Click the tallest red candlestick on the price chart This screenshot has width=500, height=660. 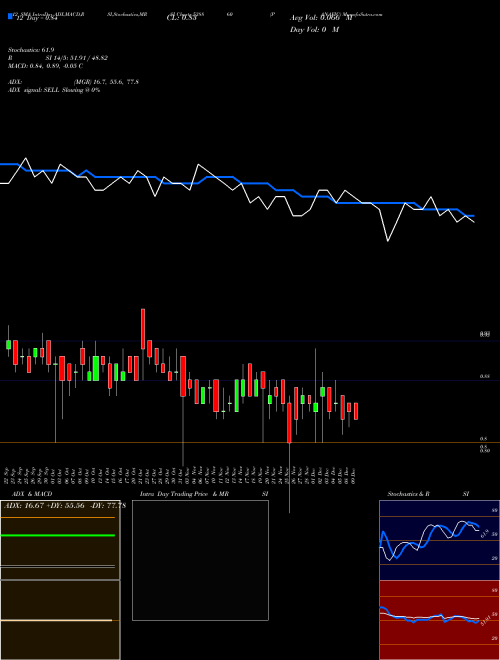click(143, 329)
